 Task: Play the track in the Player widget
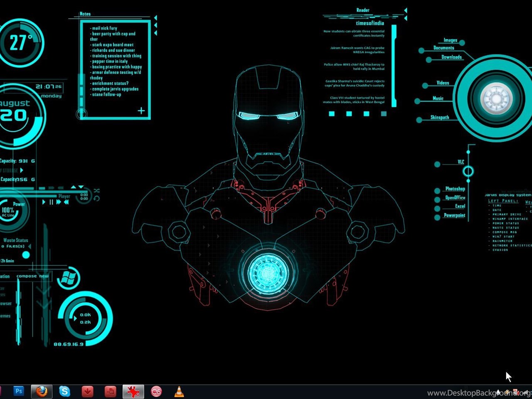[x=44, y=202]
